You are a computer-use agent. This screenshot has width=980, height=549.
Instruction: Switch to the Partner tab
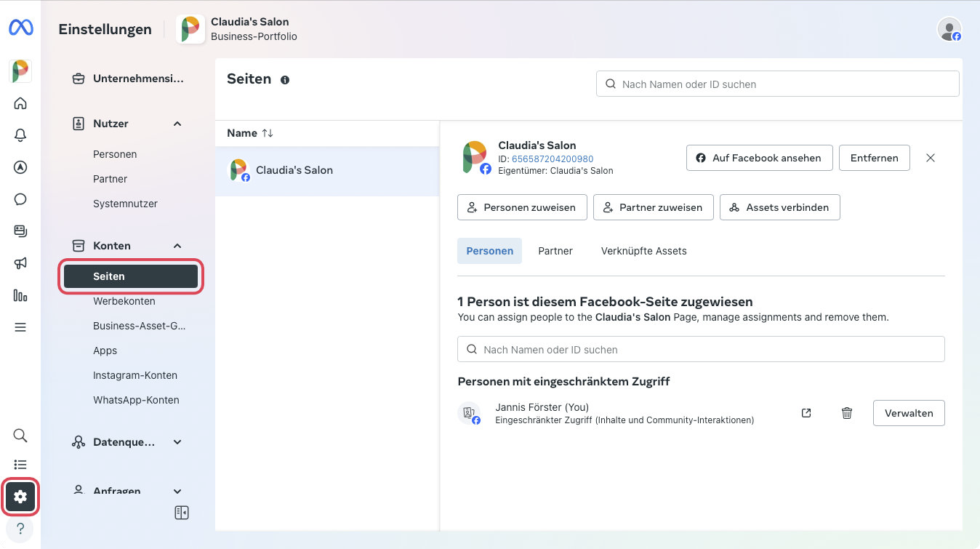(555, 251)
